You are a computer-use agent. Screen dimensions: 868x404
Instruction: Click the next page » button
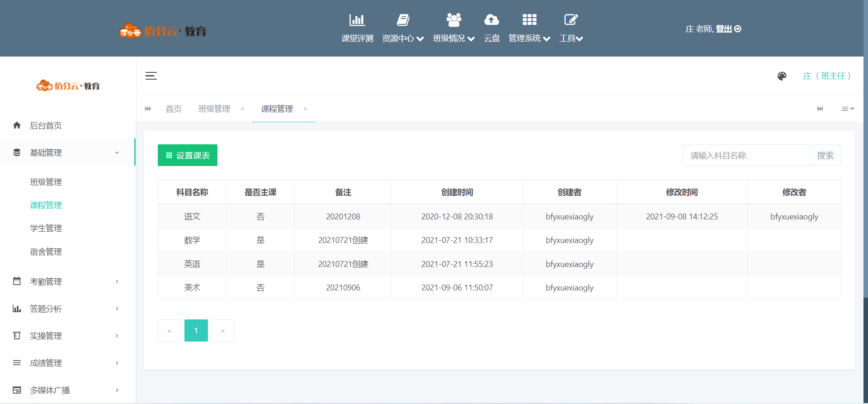[x=222, y=331]
